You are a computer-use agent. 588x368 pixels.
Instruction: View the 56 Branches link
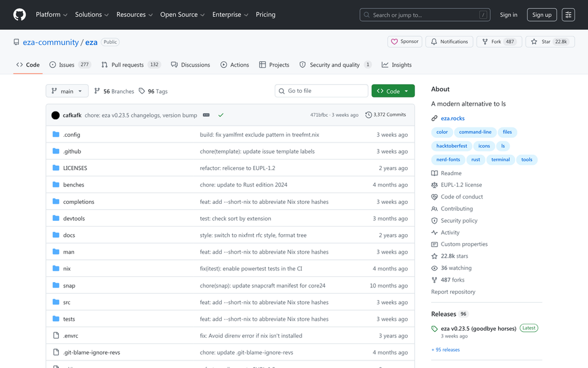point(114,91)
